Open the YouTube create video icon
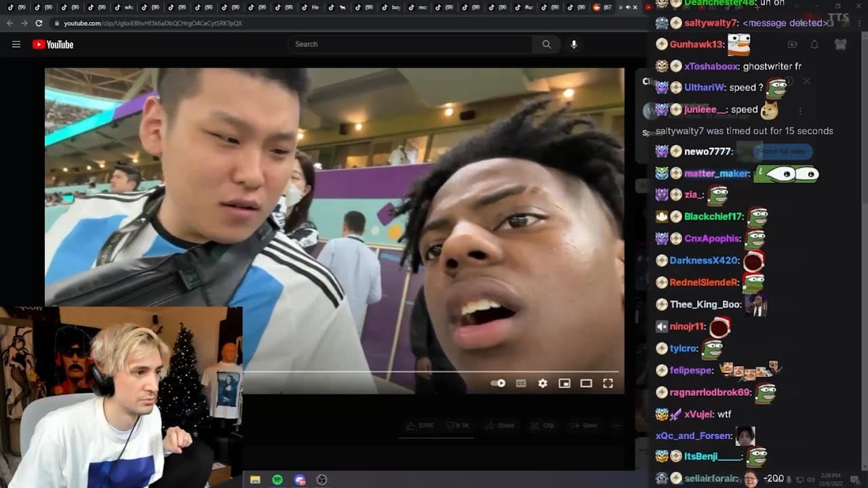This screenshot has width=868, height=488. 792,45
